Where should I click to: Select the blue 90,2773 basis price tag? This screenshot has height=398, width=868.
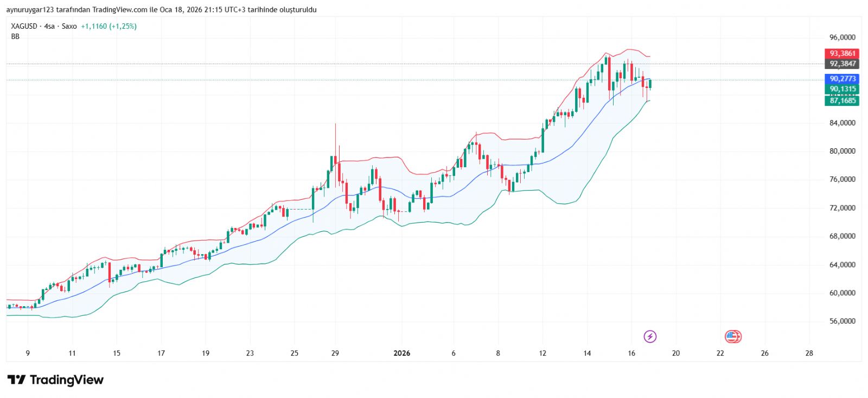click(x=842, y=79)
